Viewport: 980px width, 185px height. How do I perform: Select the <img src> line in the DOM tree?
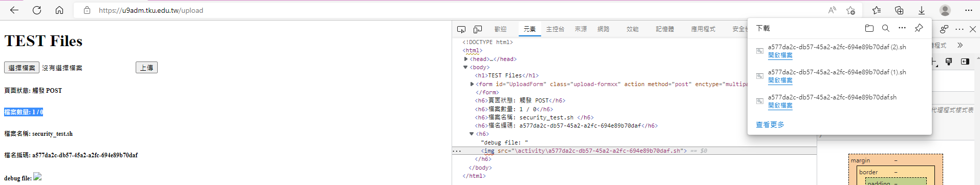[x=584, y=151]
